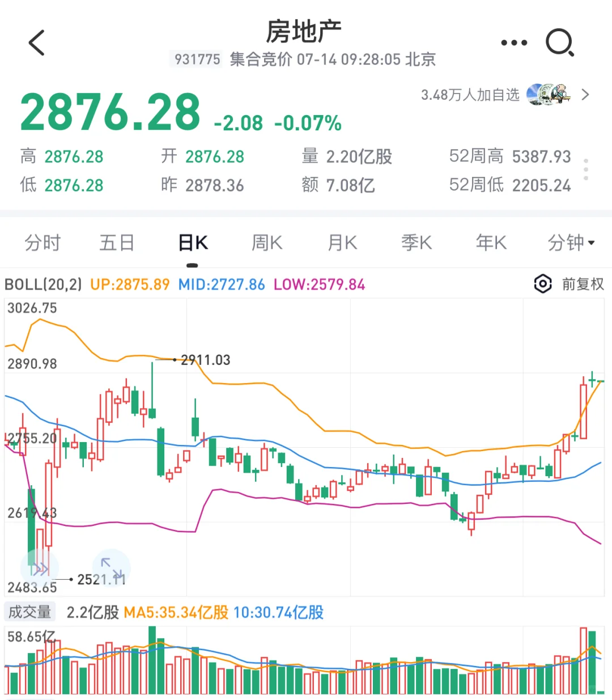Switch to the 五日 tab
612x700 pixels.
pos(117,243)
